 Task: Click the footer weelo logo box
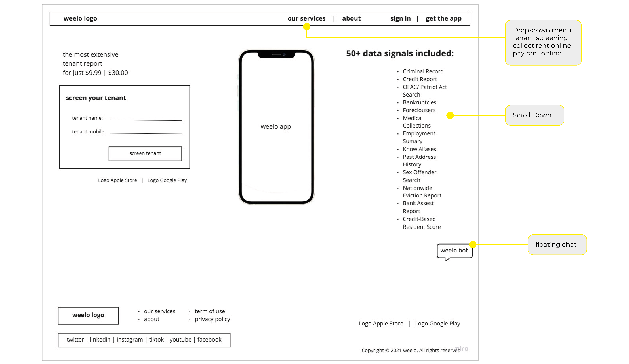(x=88, y=316)
